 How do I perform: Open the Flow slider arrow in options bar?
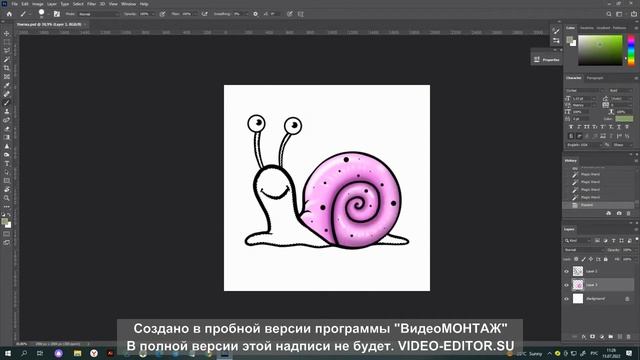(196, 14)
